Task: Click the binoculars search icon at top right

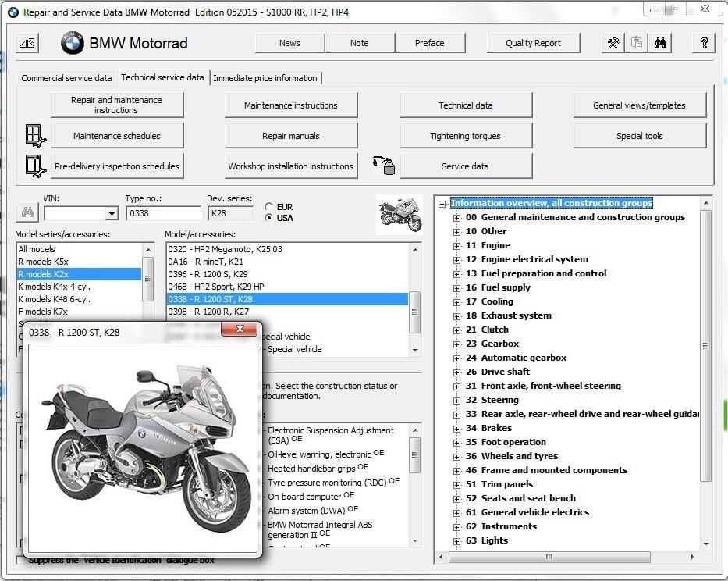Action: [660, 43]
